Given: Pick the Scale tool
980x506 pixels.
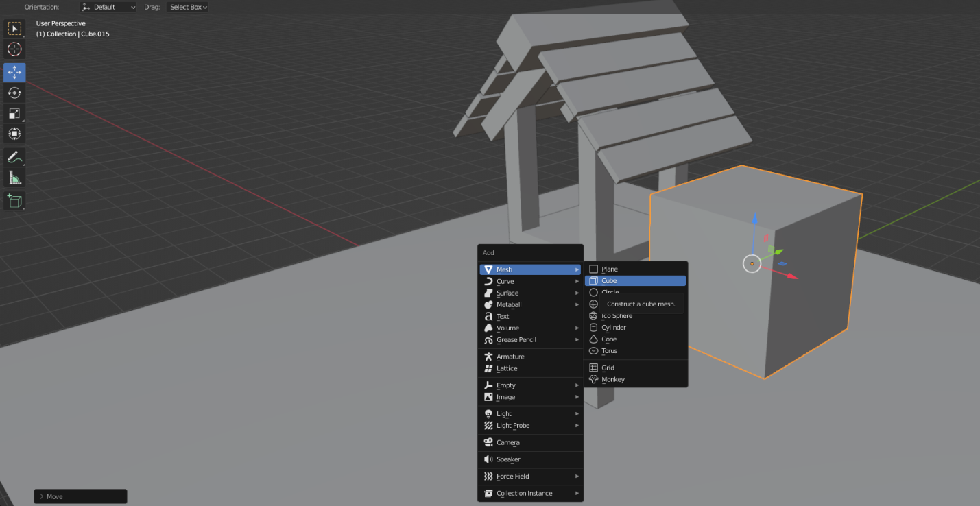Looking at the screenshot, I should click(14, 114).
